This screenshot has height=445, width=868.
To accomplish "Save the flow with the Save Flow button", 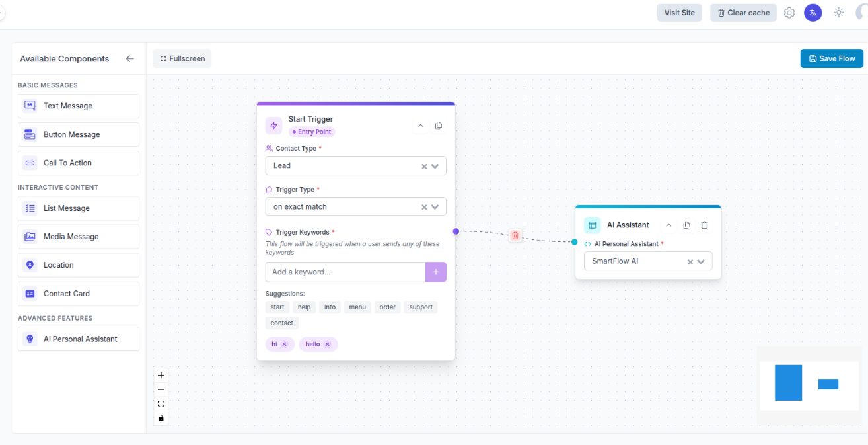I will [x=831, y=58].
